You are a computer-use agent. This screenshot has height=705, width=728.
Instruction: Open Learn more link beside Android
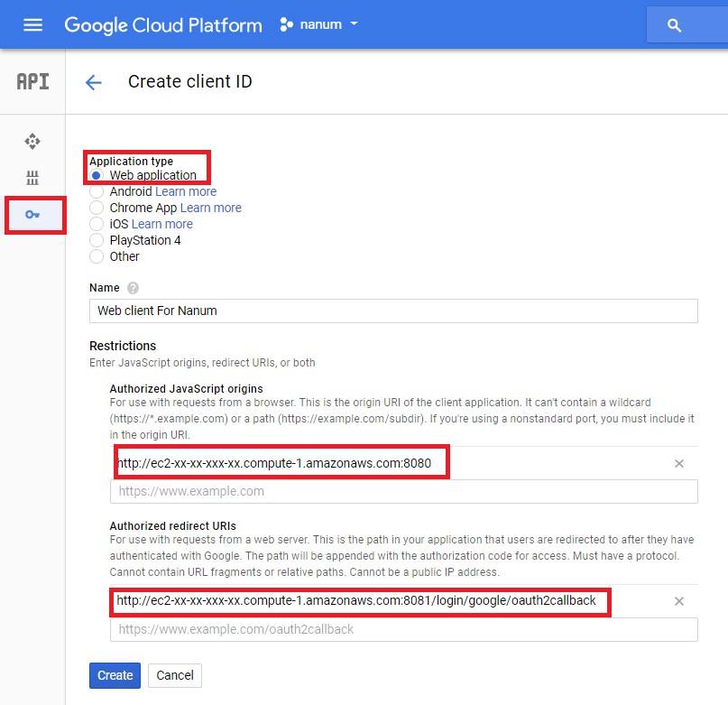tap(186, 191)
